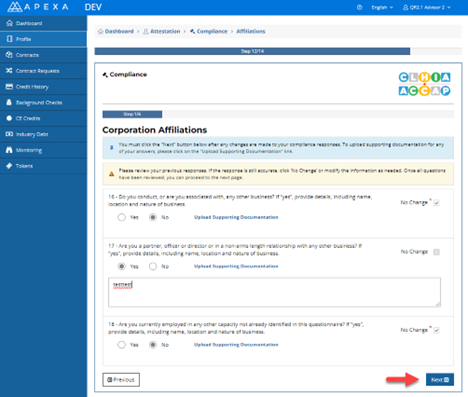Click the warning triangle icon in yellow notice
This screenshot has height=397, width=468.
tap(112, 174)
